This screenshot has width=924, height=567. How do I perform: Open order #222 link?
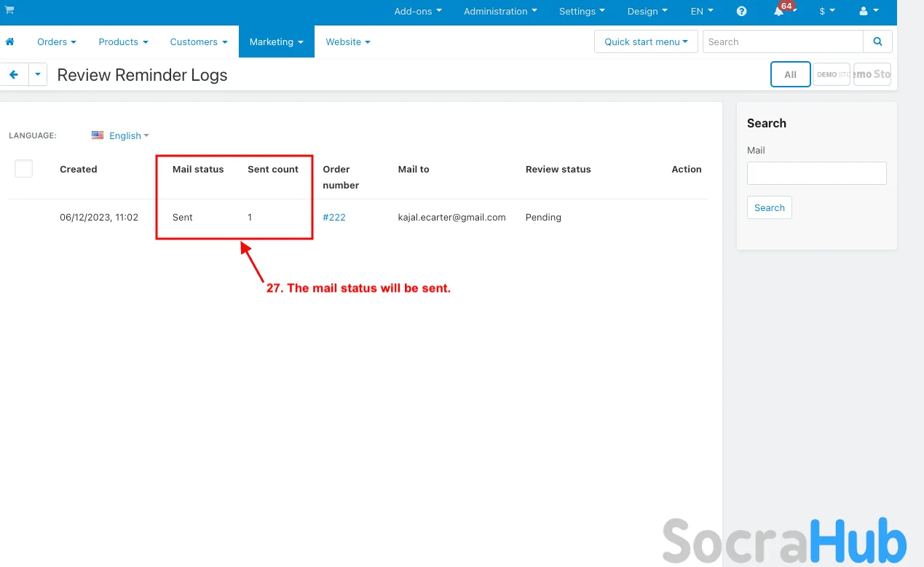click(334, 218)
